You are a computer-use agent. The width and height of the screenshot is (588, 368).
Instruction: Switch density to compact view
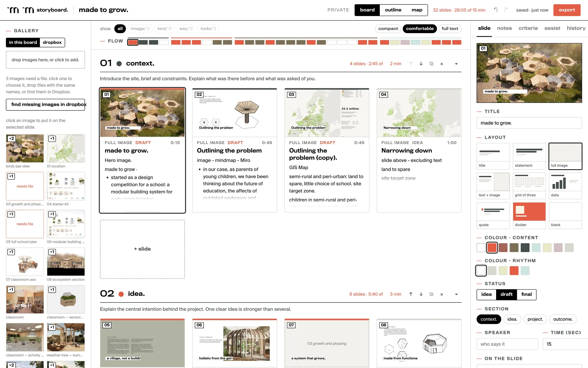tap(388, 29)
